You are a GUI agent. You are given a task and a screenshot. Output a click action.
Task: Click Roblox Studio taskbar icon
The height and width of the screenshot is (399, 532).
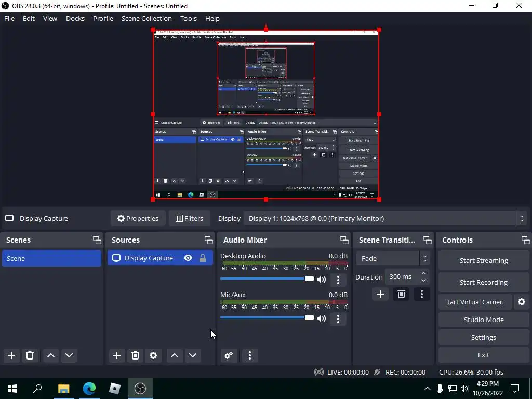115,389
